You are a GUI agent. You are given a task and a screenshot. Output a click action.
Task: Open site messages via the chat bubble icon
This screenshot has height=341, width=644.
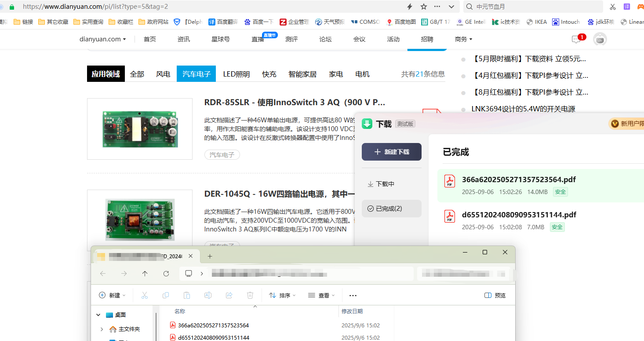(576, 40)
